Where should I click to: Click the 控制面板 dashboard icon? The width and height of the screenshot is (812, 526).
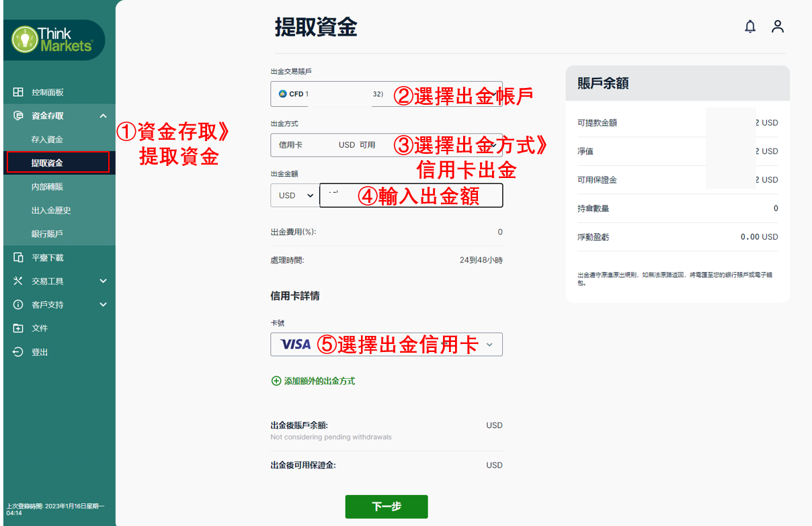(18, 92)
